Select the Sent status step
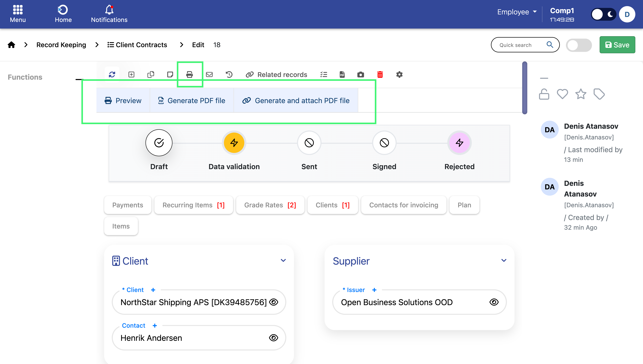The height and width of the screenshot is (364, 643). tap(309, 143)
